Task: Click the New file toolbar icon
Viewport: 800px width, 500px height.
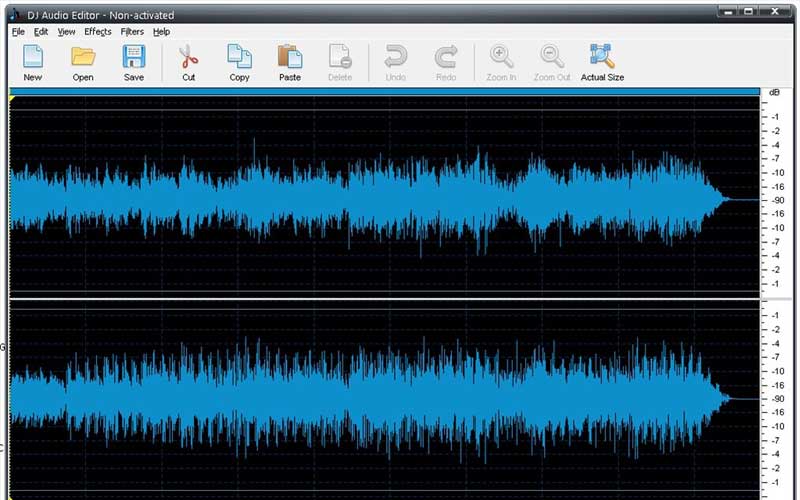Action: click(33, 57)
